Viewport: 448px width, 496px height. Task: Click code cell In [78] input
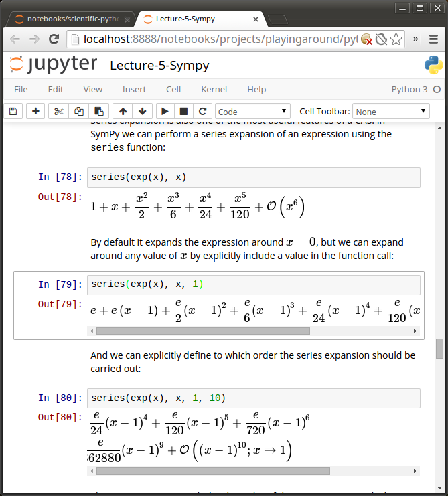254,177
